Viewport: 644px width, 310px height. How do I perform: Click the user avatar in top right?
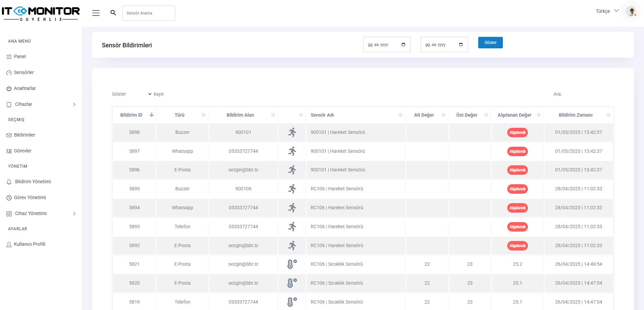[631, 11]
